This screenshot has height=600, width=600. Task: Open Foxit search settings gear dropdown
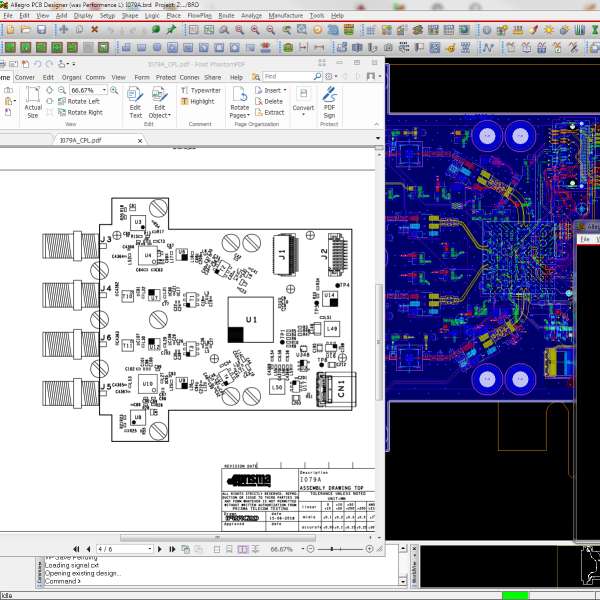coord(331,77)
